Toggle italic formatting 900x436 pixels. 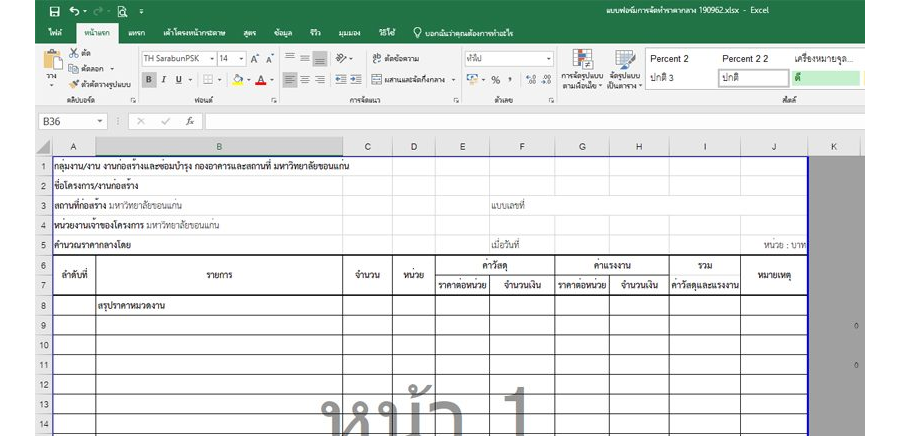(164, 80)
